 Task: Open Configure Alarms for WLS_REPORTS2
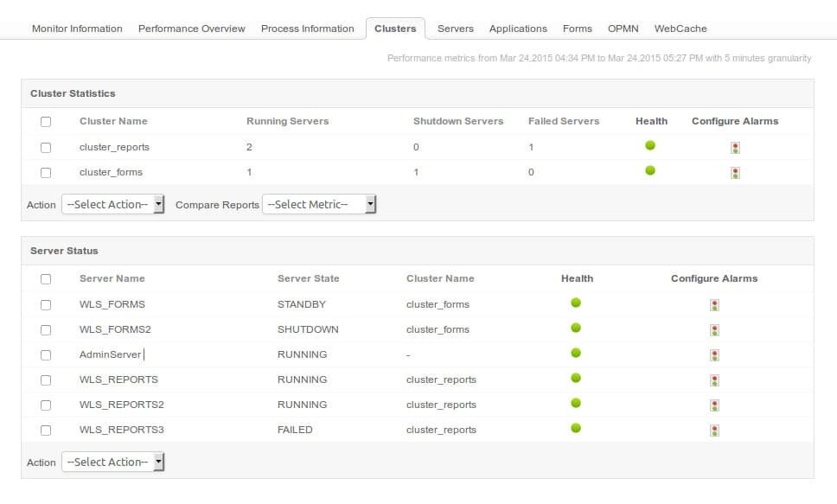(713, 405)
